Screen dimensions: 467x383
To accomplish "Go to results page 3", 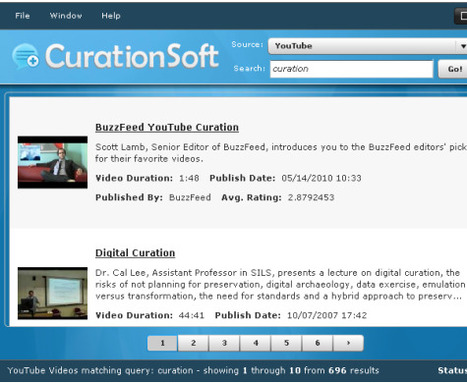I will pyautogui.click(x=224, y=343).
